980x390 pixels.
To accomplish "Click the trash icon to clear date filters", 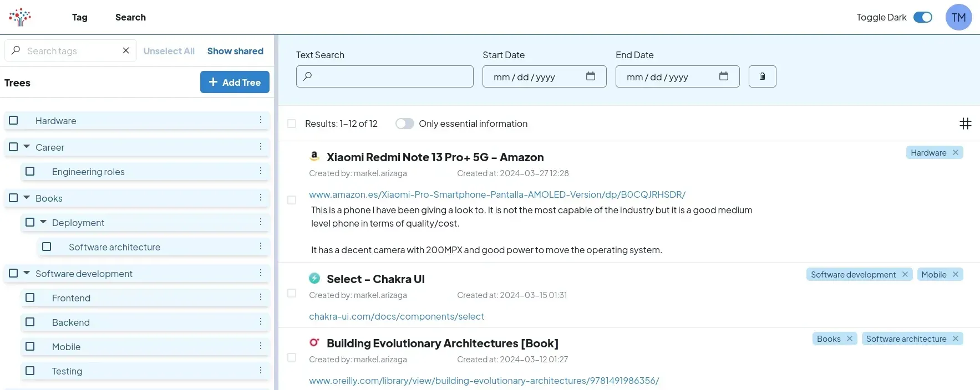I will point(762,76).
